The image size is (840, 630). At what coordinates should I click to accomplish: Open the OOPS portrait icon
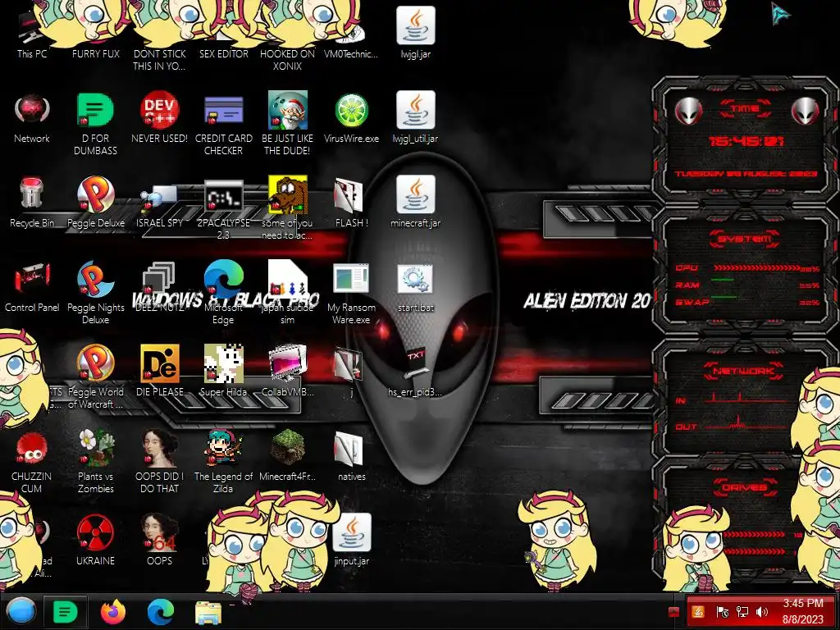pos(160,532)
